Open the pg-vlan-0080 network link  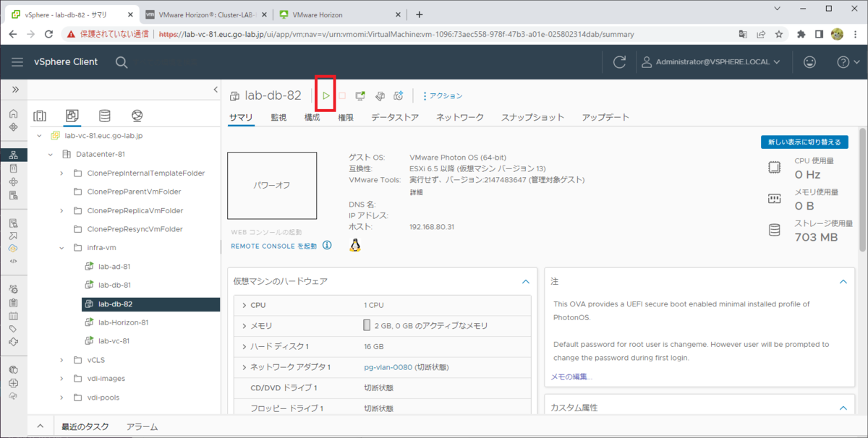[388, 367]
